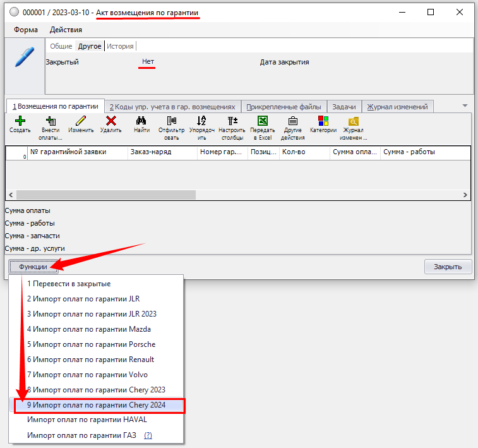Open the Configure columns tool
The image size is (478, 448).
point(232,121)
